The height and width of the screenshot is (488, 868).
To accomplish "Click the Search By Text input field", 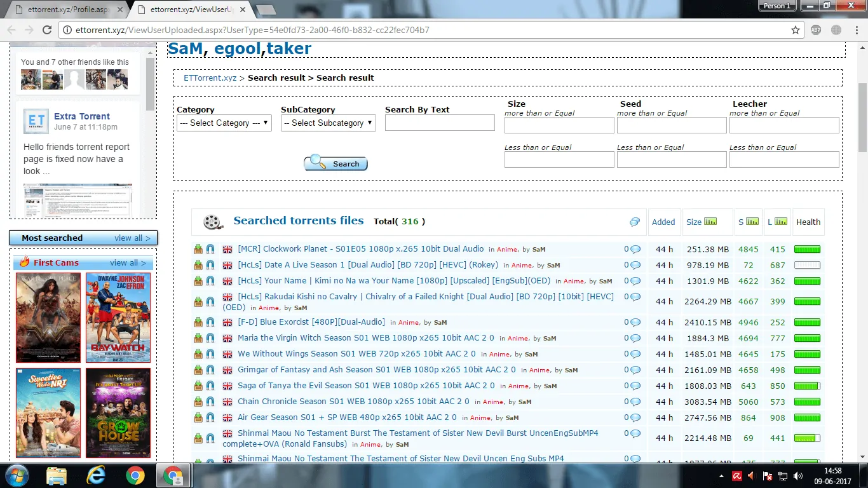I will point(440,123).
